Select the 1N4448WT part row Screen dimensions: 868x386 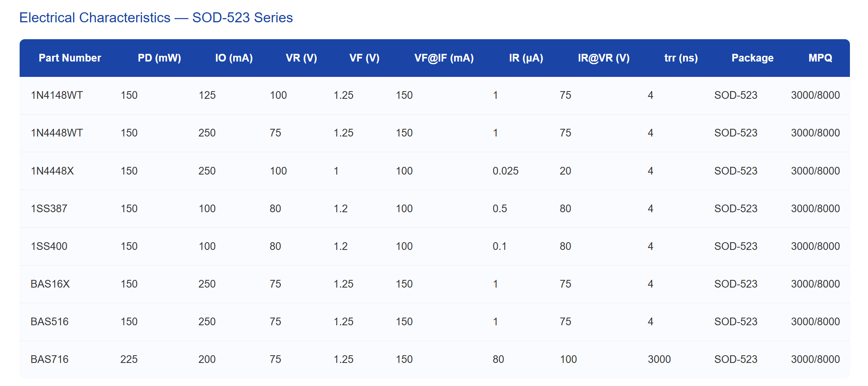point(57,133)
